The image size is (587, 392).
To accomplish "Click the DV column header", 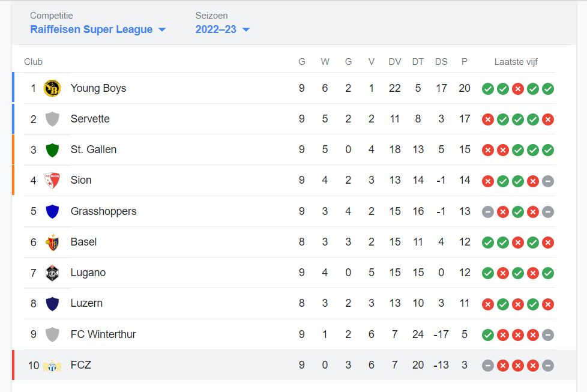I will click(x=394, y=62).
